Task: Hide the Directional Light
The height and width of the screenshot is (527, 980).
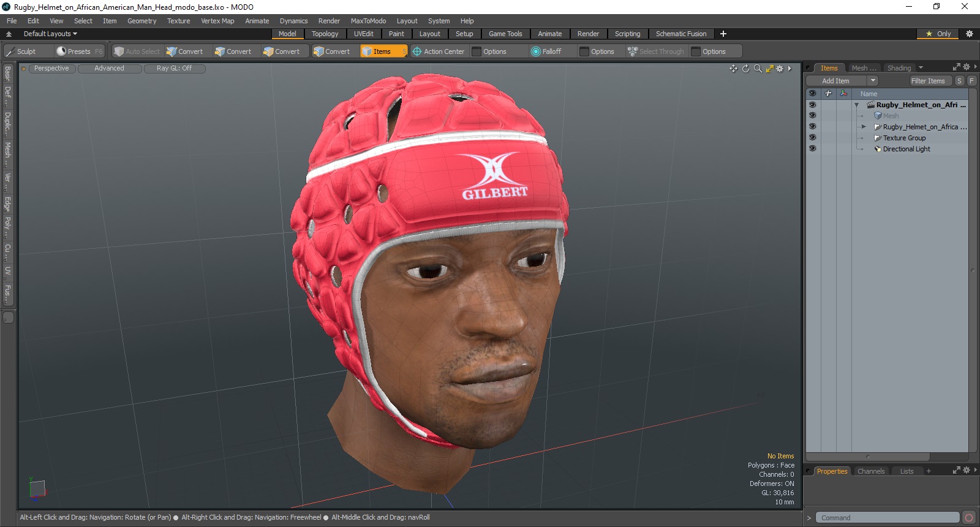Action: (813, 149)
